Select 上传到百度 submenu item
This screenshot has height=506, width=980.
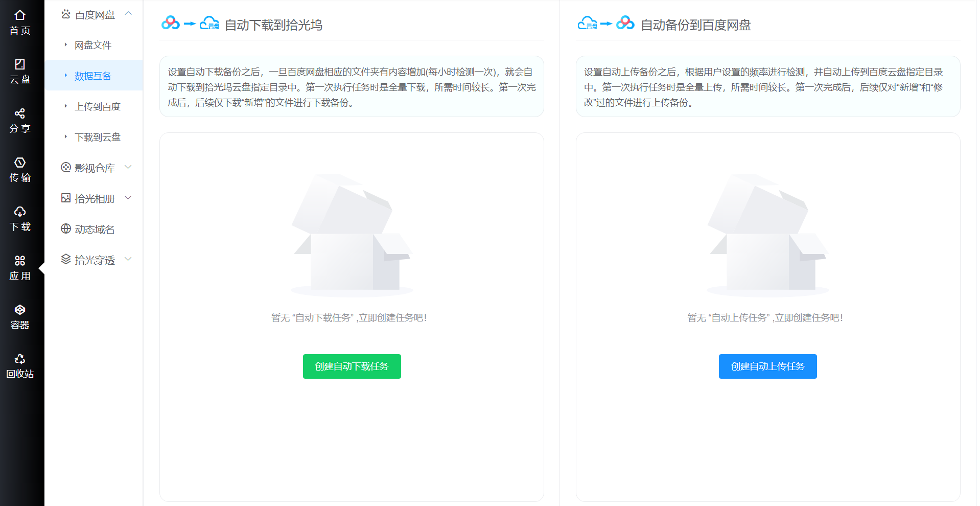click(94, 106)
